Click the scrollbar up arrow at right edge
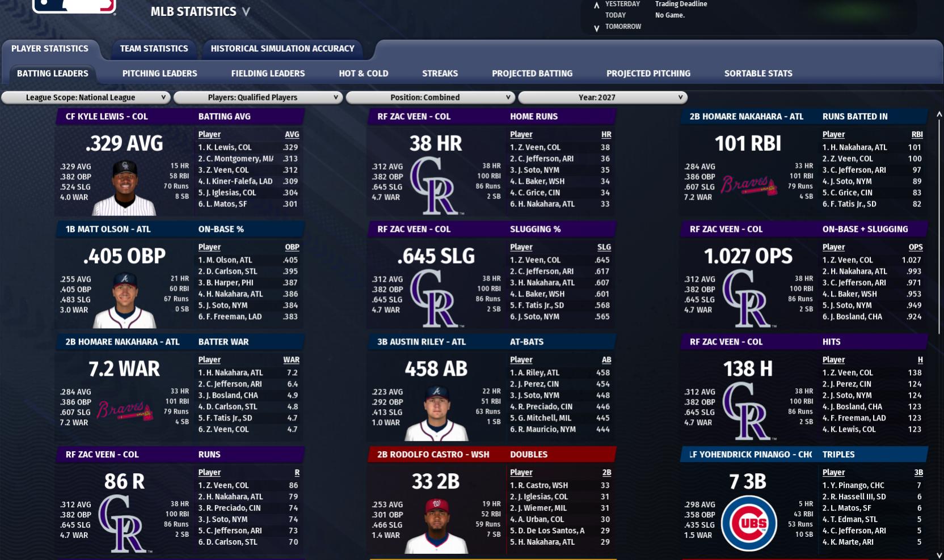 pos(938,115)
